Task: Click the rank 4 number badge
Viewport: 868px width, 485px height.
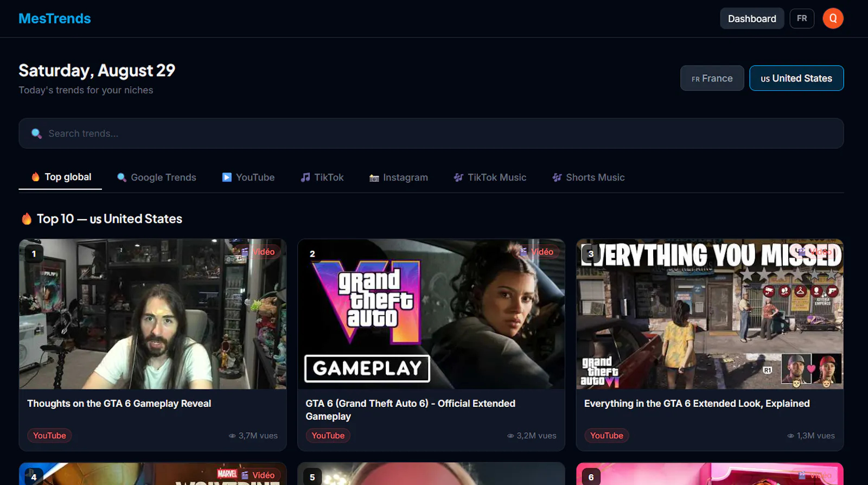Action: (34, 477)
